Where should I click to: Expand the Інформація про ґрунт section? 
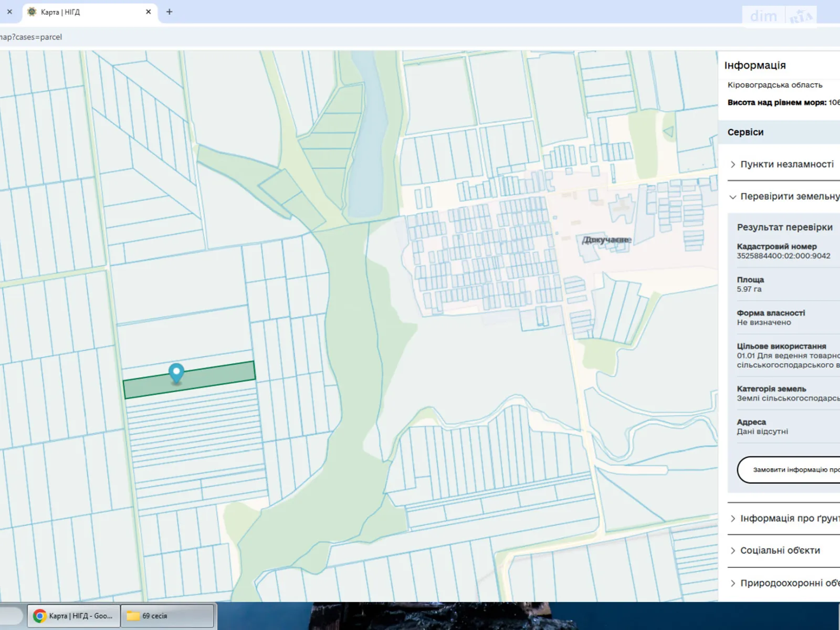(x=786, y=518)
